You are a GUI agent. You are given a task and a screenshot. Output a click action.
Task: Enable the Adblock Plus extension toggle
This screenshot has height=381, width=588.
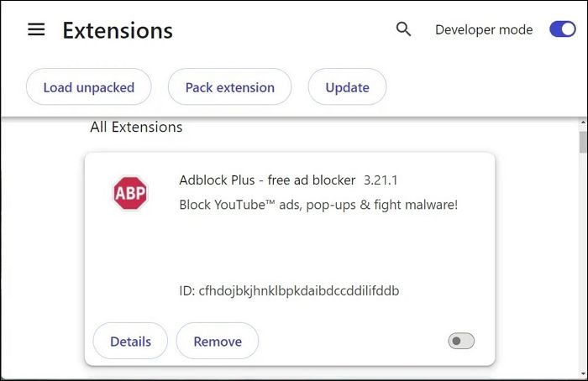[461, 341]
